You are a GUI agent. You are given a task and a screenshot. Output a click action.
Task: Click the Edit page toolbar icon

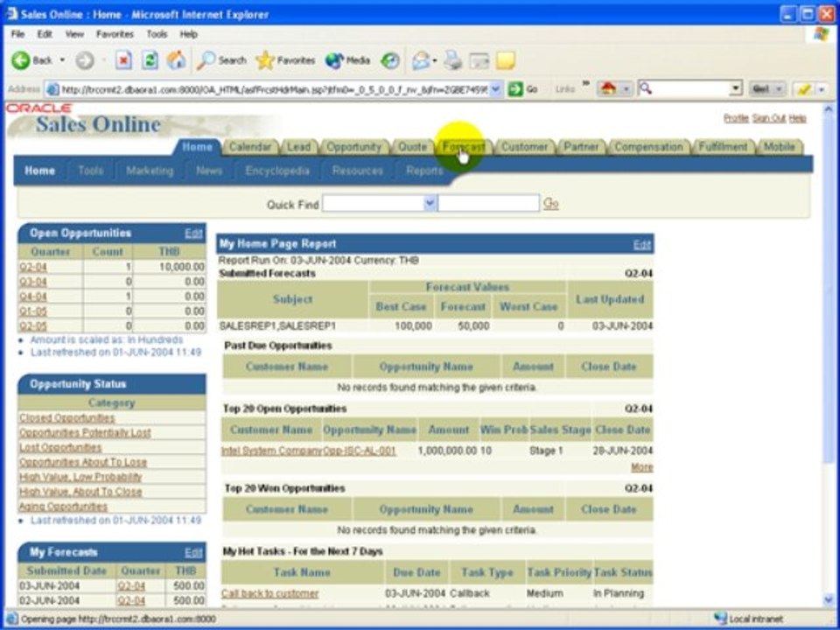(x=479, y=60)
